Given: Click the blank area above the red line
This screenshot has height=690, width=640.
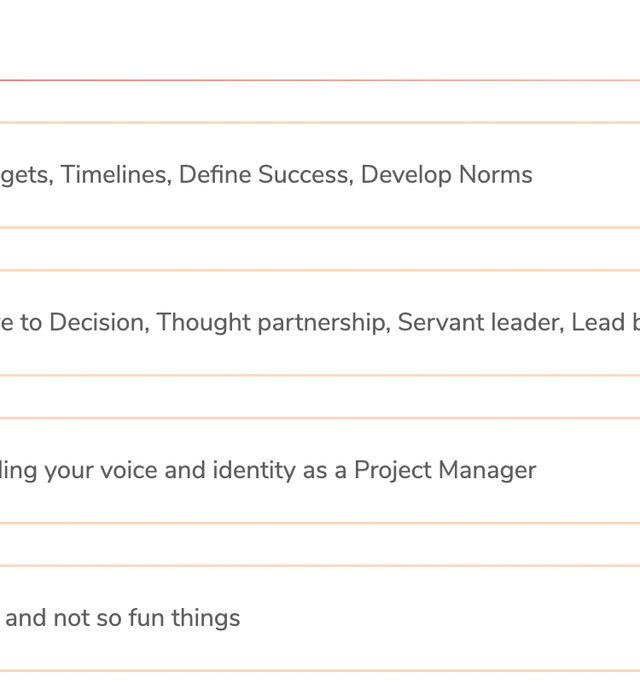Looking at the screenshot, I should pyautogui.click(x=320, y=40).
